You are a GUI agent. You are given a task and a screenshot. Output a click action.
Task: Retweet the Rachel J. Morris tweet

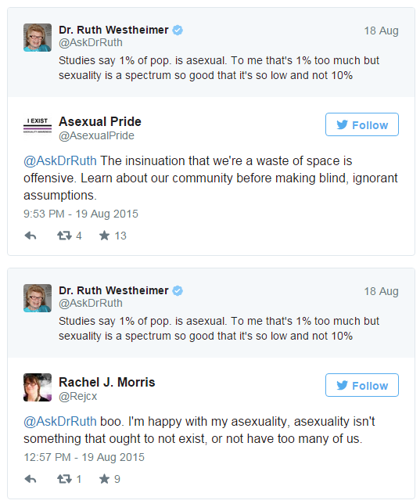pyautogui.click(x=64, y=479)
